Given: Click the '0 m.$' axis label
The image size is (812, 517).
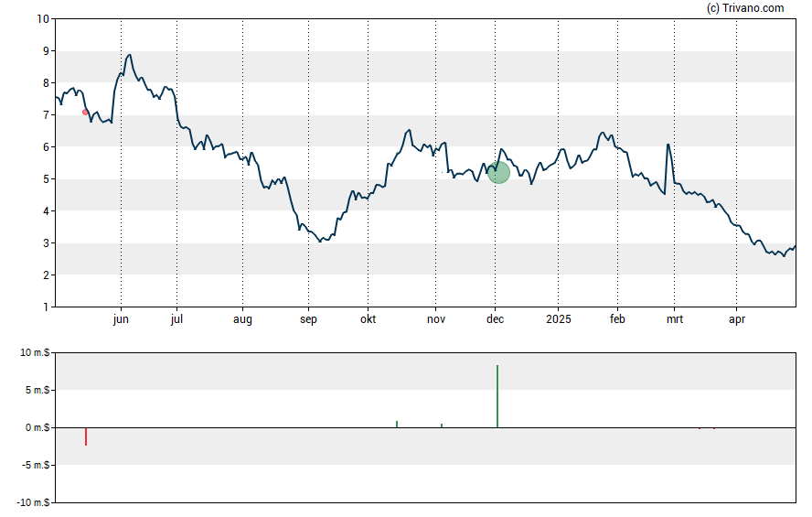Looking at the screenshot, I should pyautogui.click(x=37, y=427).
